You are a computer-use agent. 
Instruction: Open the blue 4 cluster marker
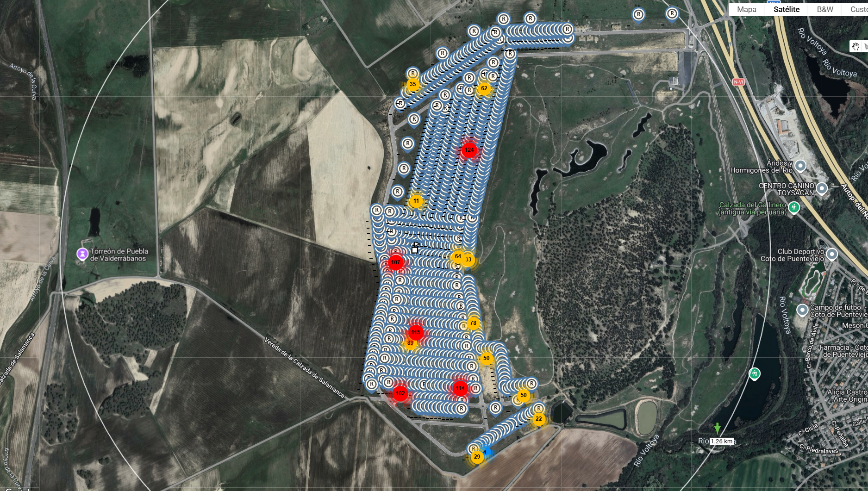click(x=486, y=452)
